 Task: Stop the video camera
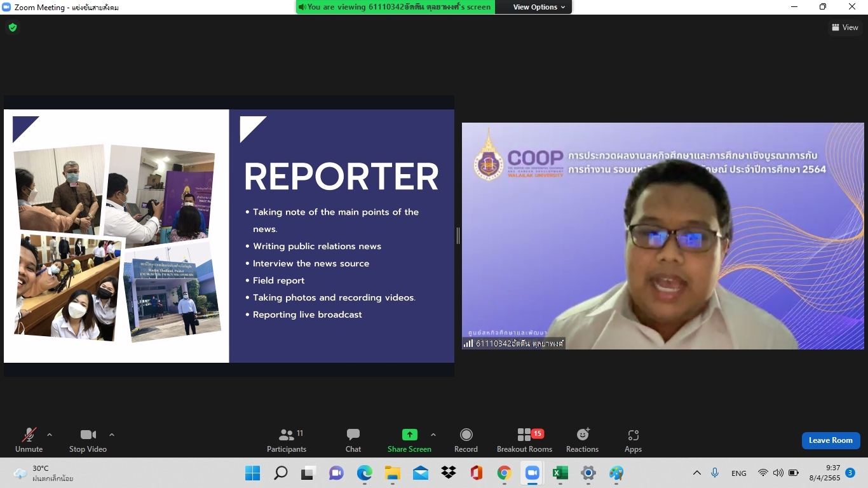88,440
